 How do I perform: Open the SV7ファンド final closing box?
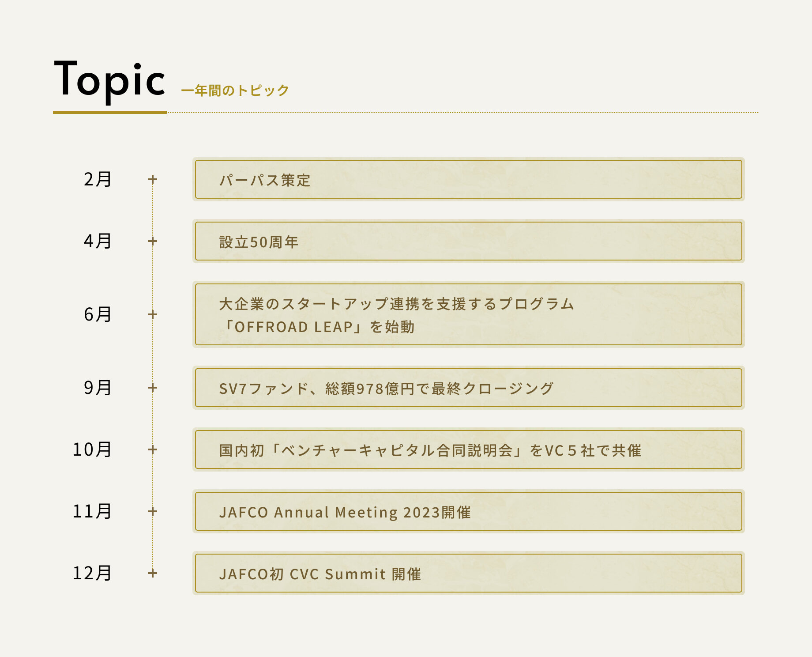pyautogui.click(x=468, y=388)
